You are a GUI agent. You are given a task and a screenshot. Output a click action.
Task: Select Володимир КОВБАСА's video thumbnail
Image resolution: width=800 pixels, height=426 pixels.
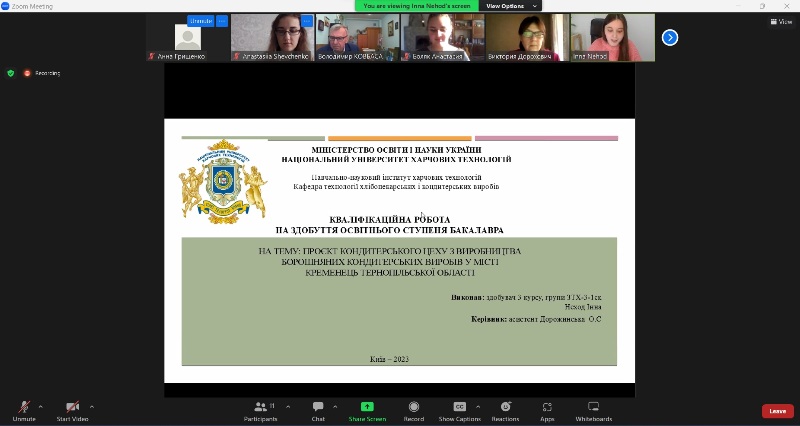tap(357, 37)
